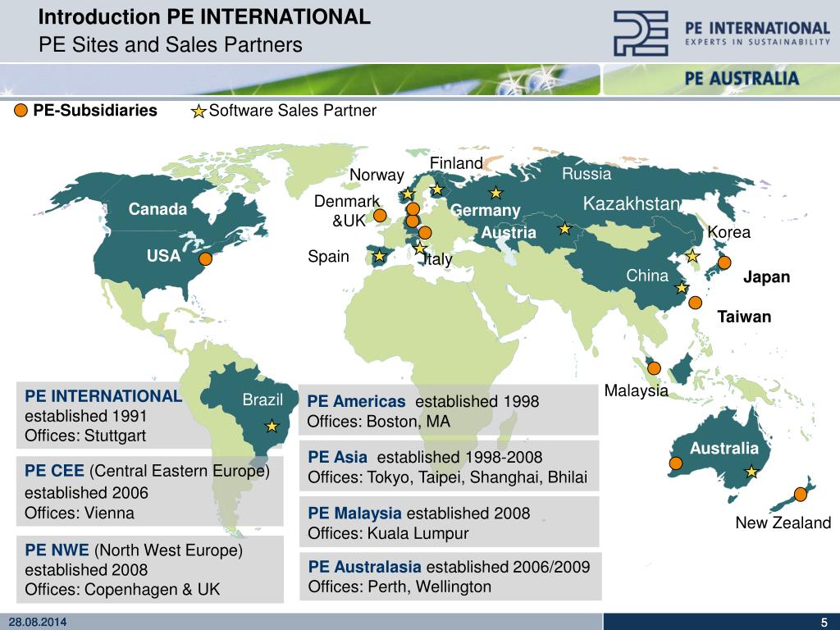Click the date '28.08.2014' in footer
This screenshot has height=630, width=840.
tap(38, 622)
